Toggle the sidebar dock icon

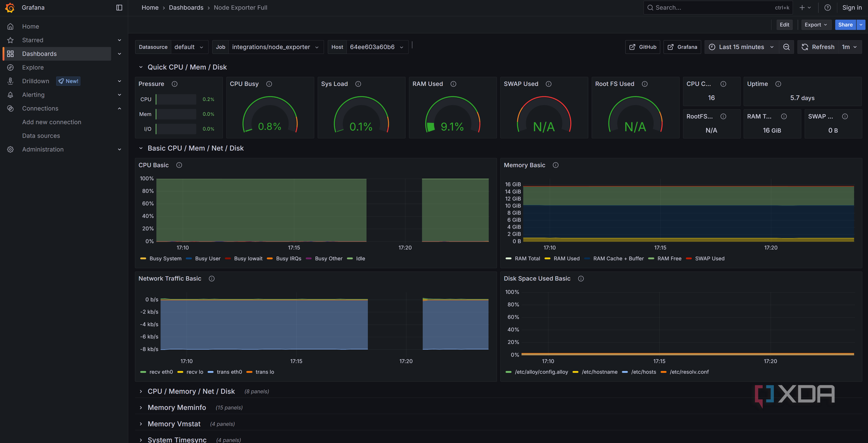(x=119, y=7)
